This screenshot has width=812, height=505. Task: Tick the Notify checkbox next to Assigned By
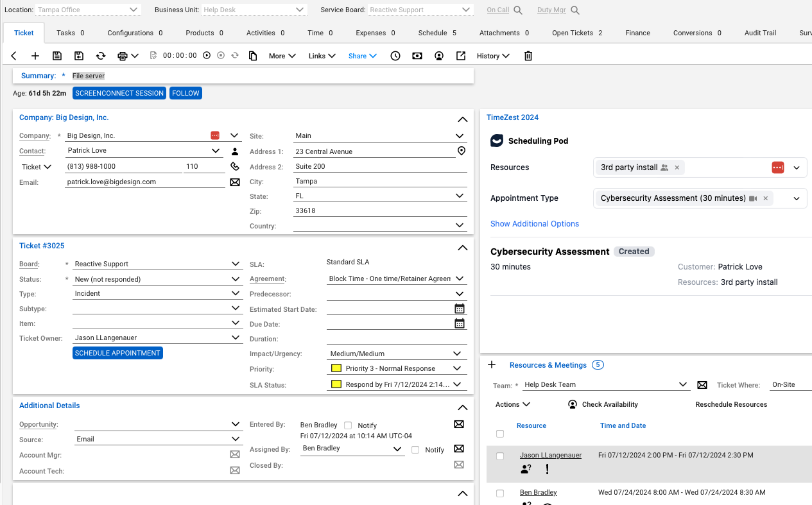tap(415, 450)
